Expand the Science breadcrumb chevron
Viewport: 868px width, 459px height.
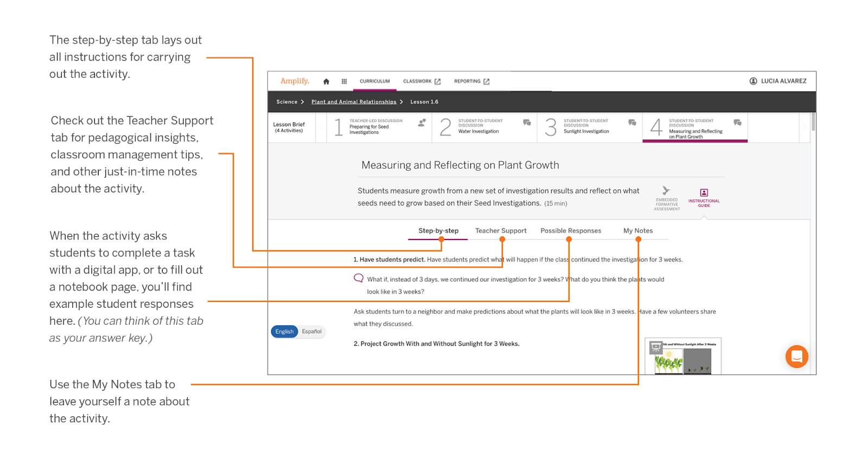click(x=303, y=102)
